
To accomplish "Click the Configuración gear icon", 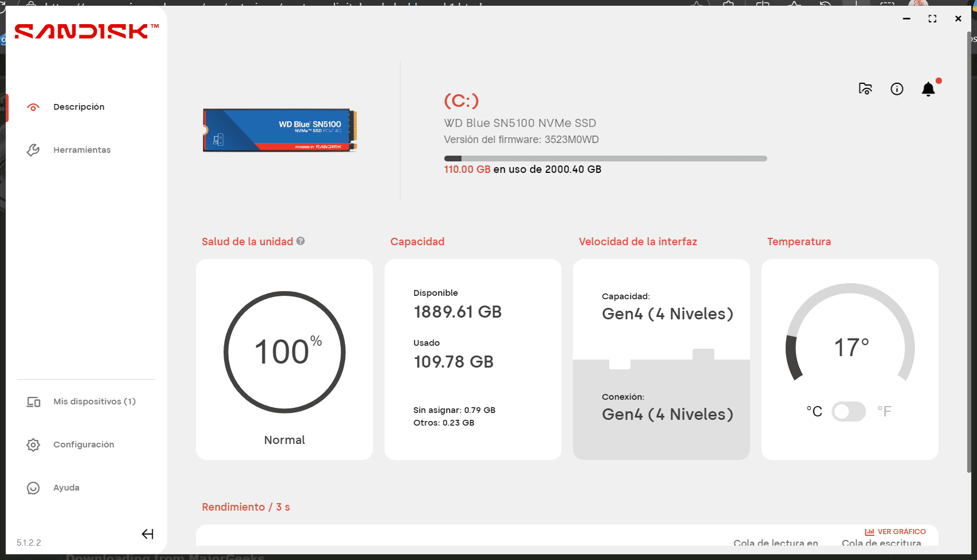I will tap(33, 445).
